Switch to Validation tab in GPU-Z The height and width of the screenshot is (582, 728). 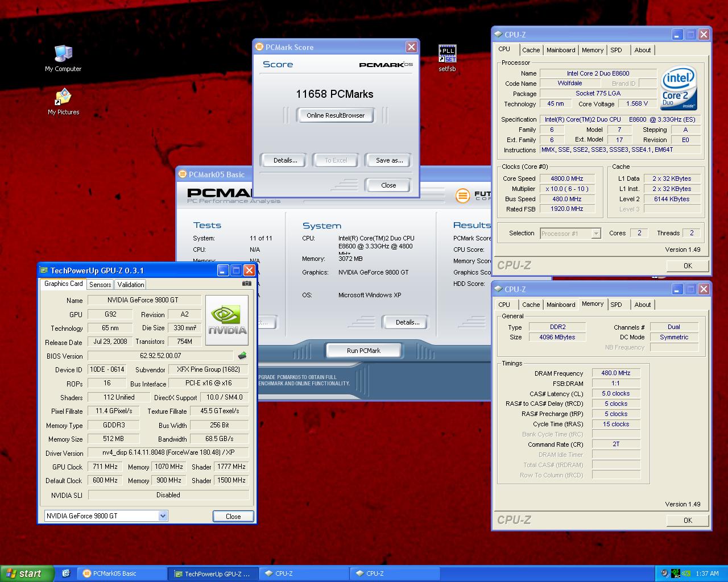[x=131, y=285]
